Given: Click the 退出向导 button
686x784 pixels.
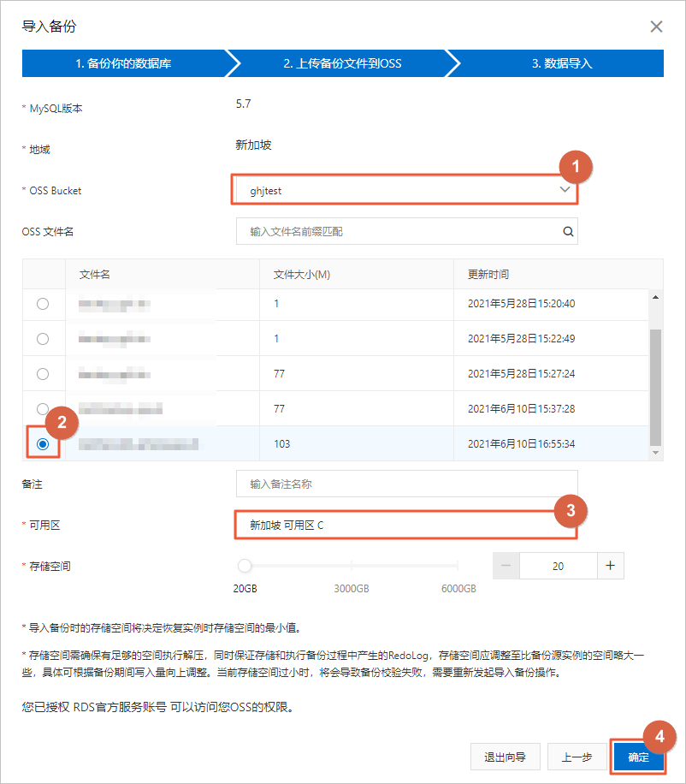Looking at the screenshot, I should (x=506, y=757).
